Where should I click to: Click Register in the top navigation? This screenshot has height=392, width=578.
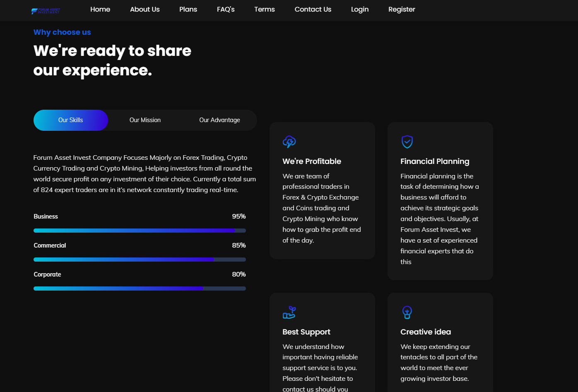(x=401, y=10)
